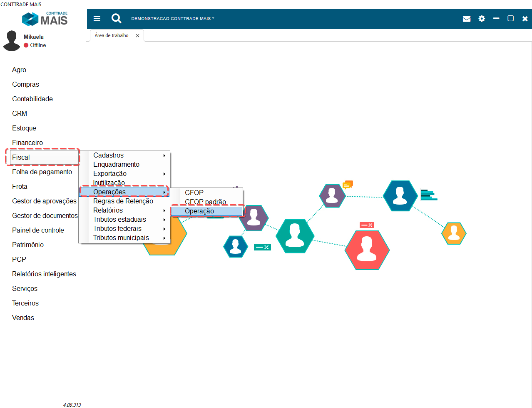Expand the Tributos estaduais submenu
The width and height of the screenshot is (532, 408).
coord(125,220)
